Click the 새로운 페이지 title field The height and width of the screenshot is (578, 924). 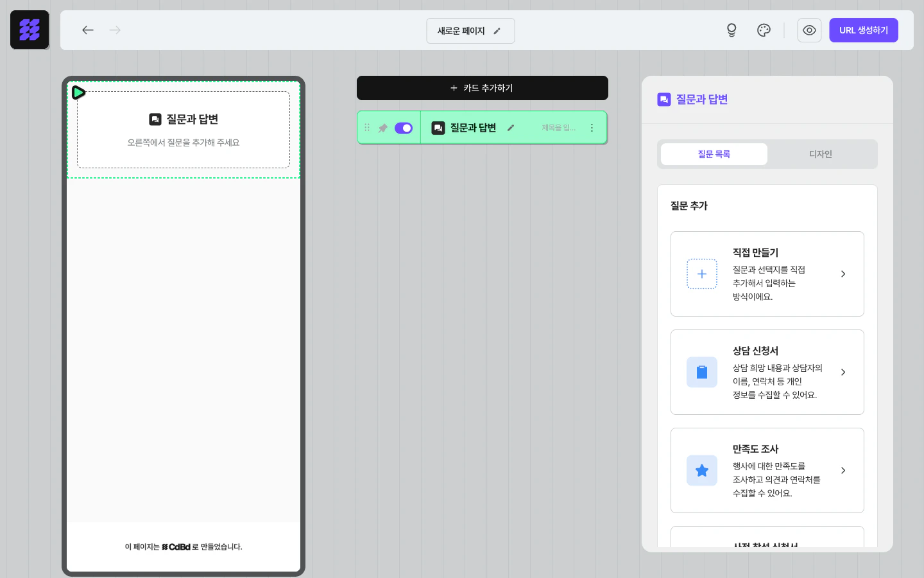click(x=470, y=31)
